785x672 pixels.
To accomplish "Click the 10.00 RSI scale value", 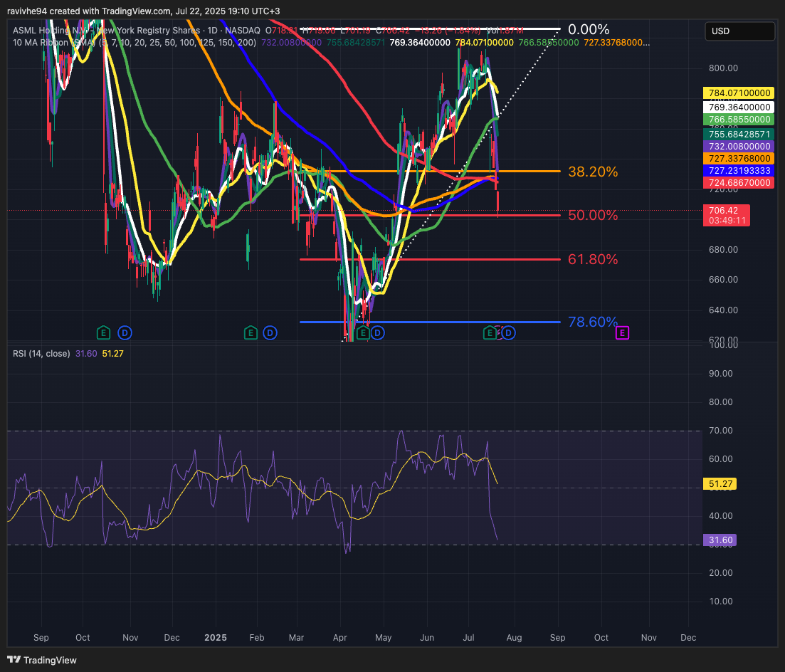I will [721, 602].
